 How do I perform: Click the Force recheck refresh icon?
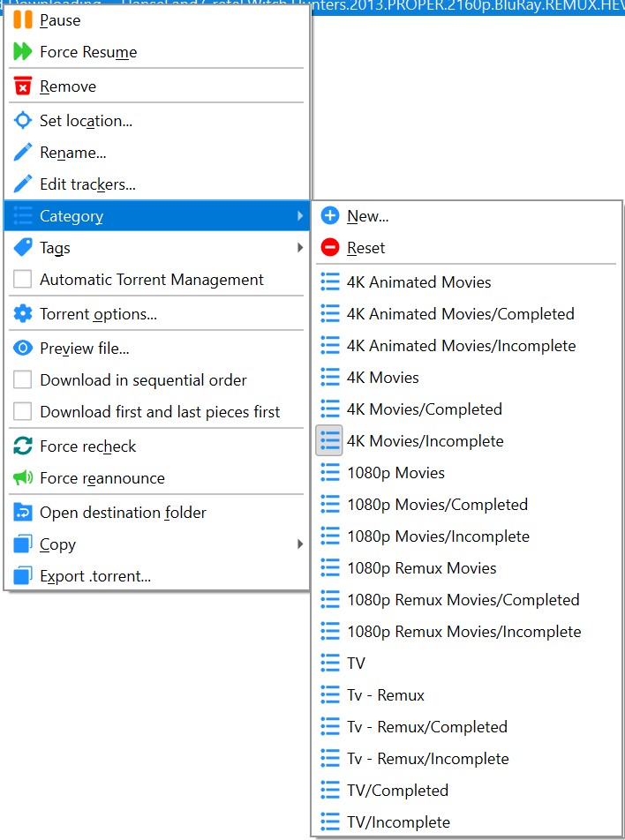click(x=22, y=446)
